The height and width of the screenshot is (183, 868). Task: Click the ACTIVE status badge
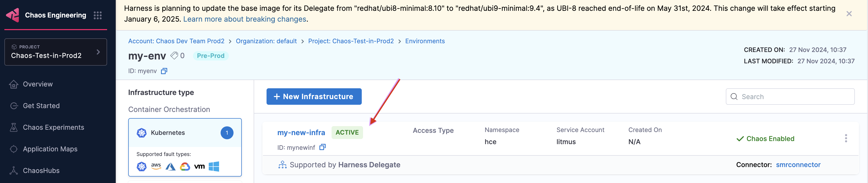point(347,133)
